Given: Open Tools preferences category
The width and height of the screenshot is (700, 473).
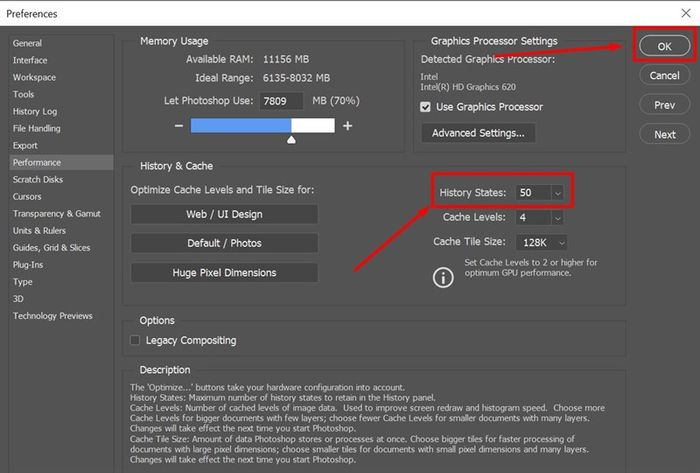Looking at the screenshot, I should (x=23, y=94).
